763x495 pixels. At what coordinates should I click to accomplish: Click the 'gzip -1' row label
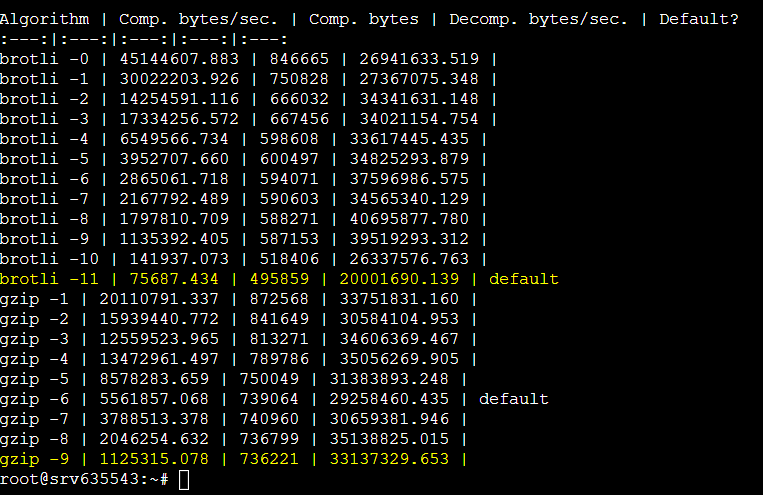[34, 299]
